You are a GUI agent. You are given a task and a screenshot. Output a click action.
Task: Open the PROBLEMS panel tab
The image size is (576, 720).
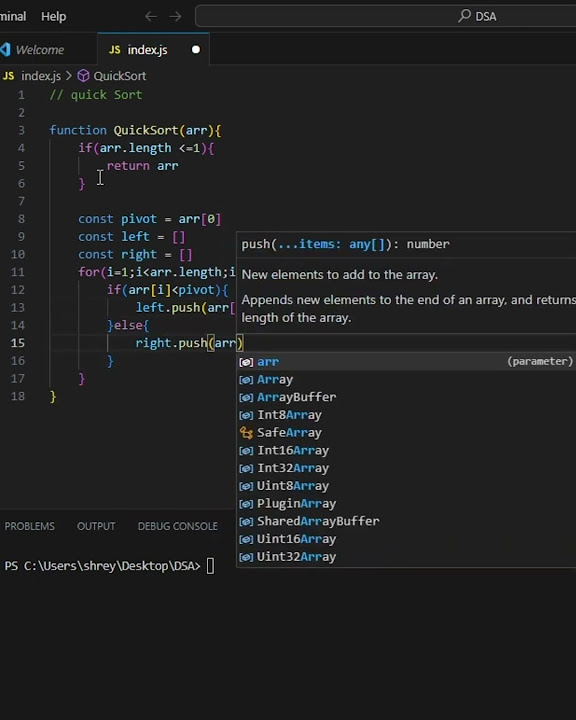pyautogui.click(x=29, y=526)
